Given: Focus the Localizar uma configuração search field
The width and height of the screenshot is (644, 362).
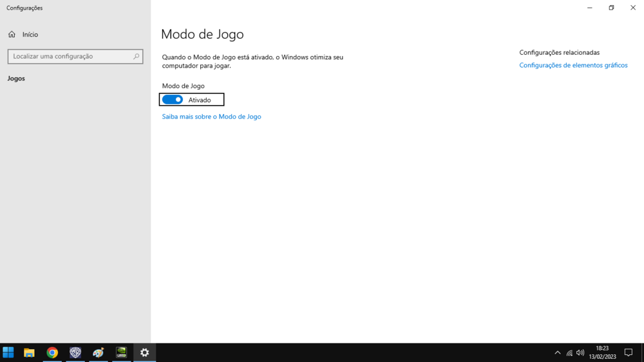Looking at the screenshot, I should [x=75, y=56].
